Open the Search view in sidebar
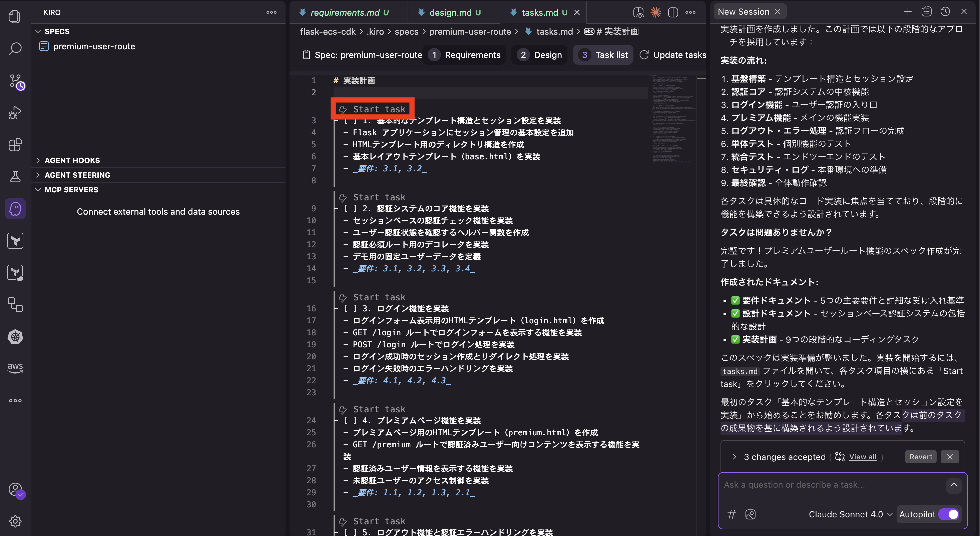Image resolution: width=980 pixels, height=536 pixels. click(15, 49)
